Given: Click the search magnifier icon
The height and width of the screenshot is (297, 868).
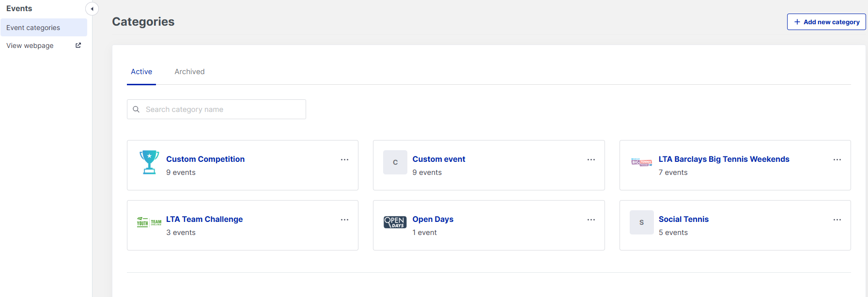Looking at the screenshot, I should click(136, 109).
